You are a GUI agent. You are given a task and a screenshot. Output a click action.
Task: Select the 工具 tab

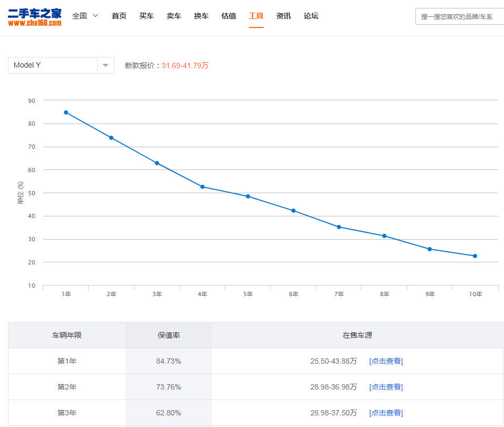click(x=256, y=16)
